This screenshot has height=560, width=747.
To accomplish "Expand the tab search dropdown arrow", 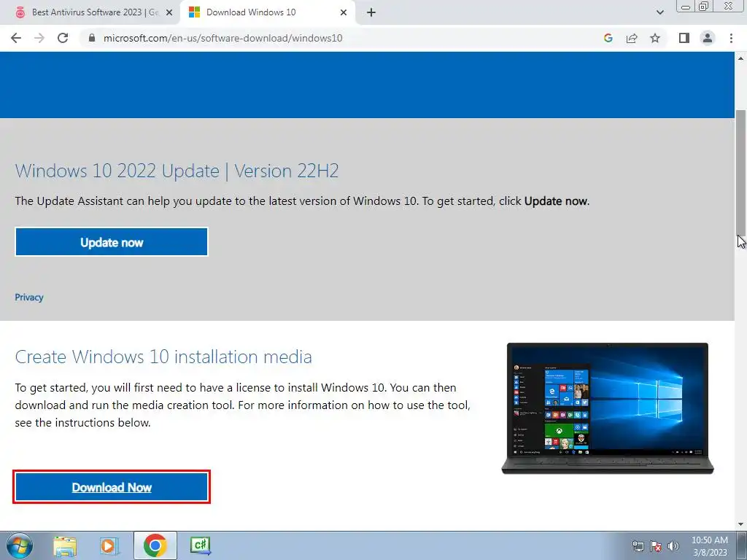I will coord(659,12).
